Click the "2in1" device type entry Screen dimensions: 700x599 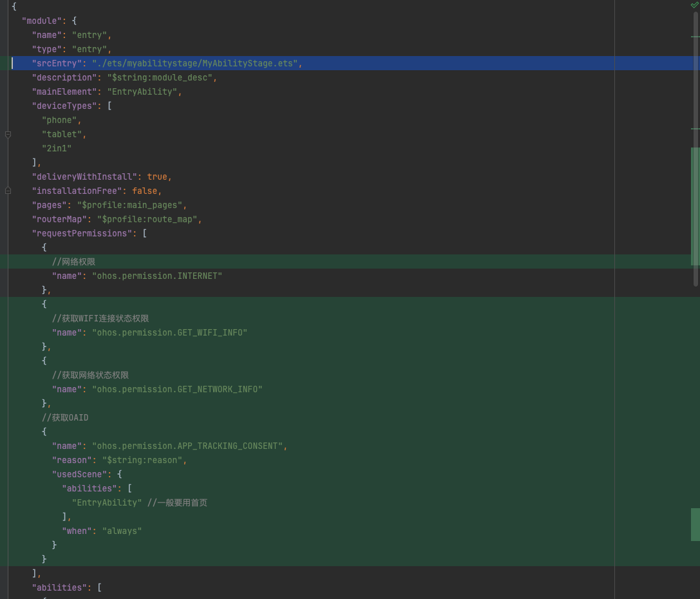click(x=57, y=148)
